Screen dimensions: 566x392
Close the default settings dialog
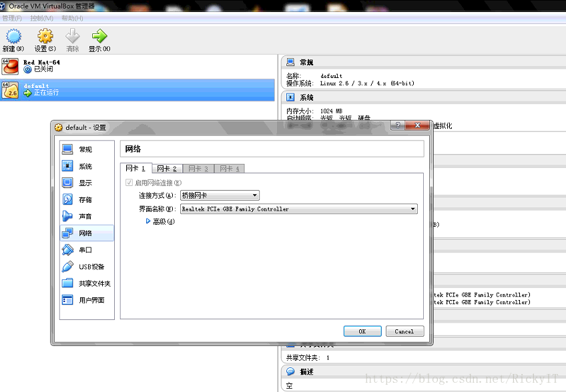(417, 125)
